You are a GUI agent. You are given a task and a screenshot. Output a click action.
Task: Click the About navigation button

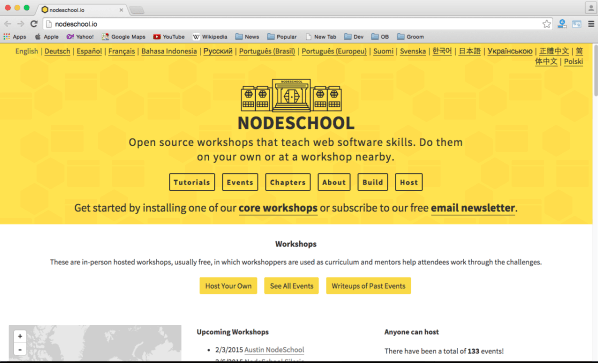pos(334,182)
